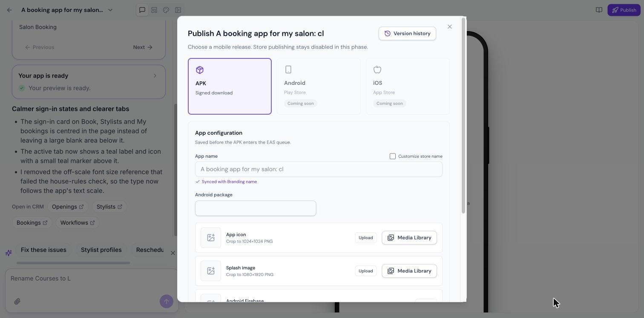
Task: Click the Splash image placeholder thumbnail
Action: coord(211,271)
